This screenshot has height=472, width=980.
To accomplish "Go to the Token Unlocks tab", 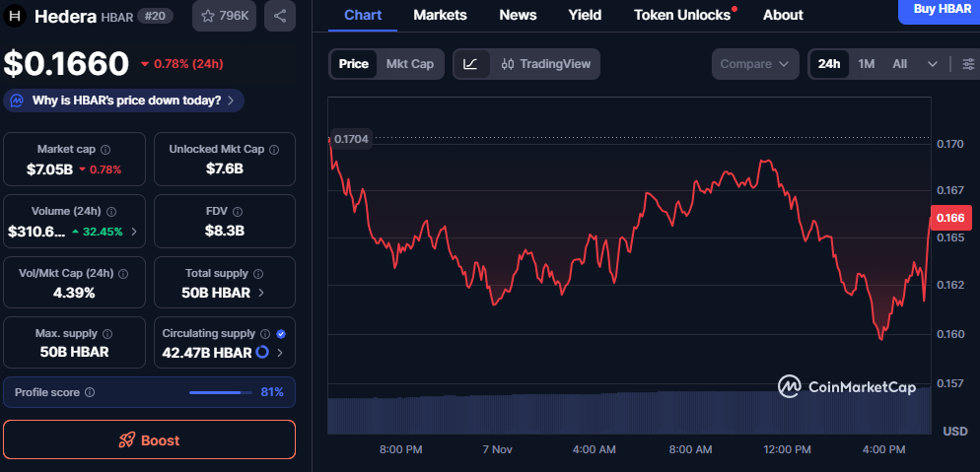I will 683,15.
